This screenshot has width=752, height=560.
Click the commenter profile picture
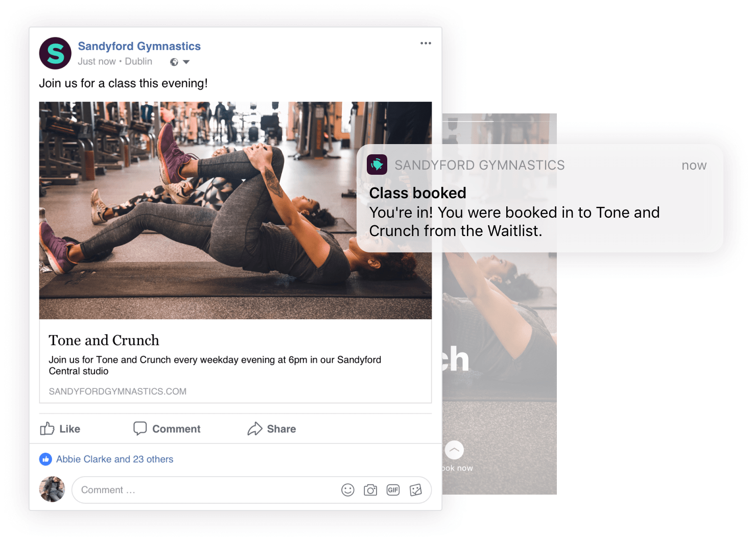coord(52,489)
